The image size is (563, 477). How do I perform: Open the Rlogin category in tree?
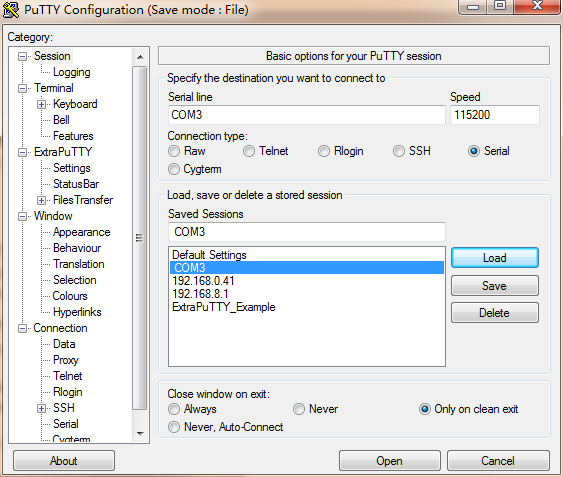point(68,392)
